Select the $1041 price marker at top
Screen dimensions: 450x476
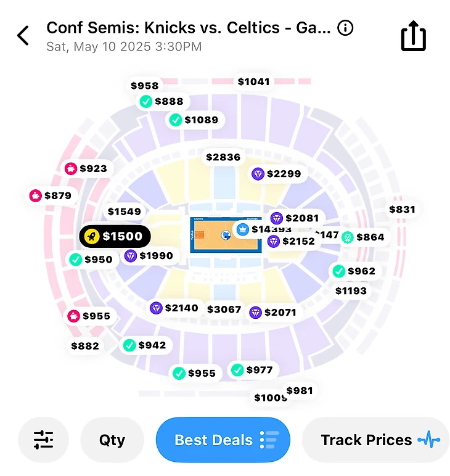(253, 81)
